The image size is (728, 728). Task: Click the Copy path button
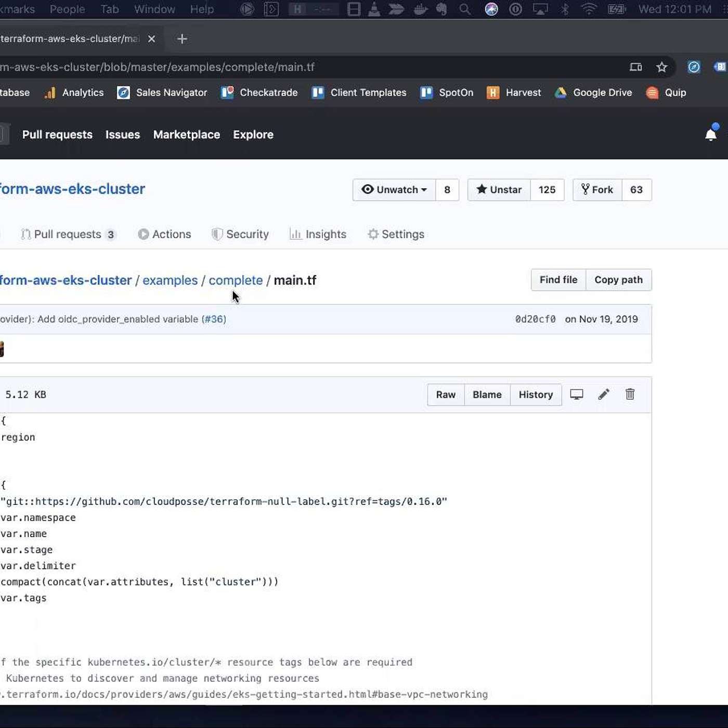click(619, 280)
